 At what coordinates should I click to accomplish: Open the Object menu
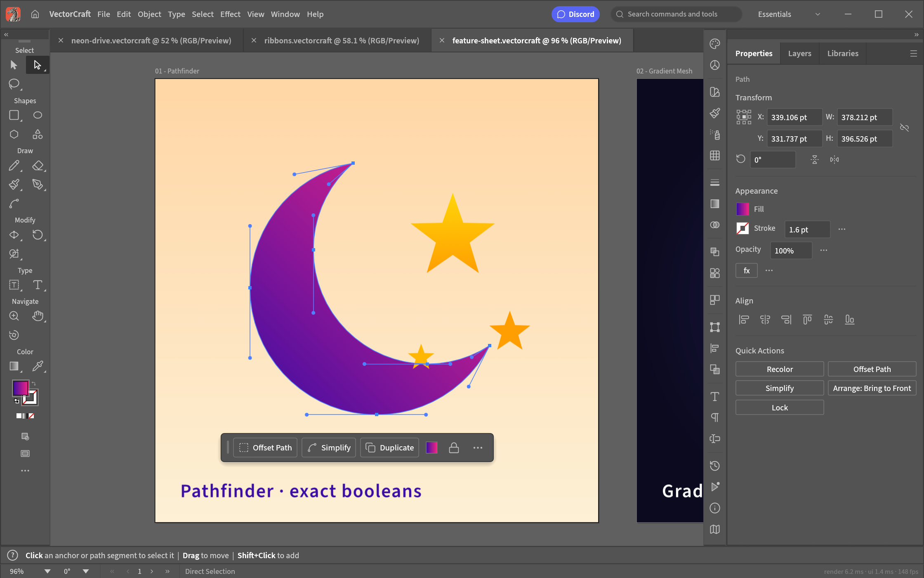point(149,14)
